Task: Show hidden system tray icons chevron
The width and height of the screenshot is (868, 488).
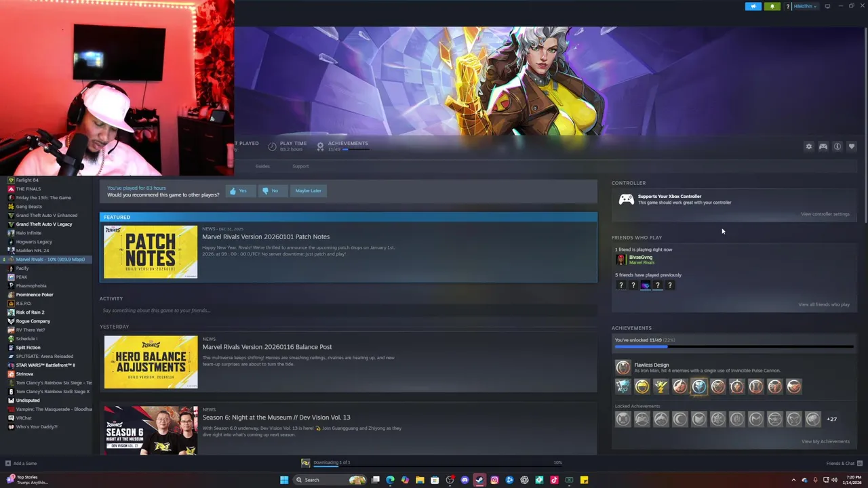Action: click(793, 480)
